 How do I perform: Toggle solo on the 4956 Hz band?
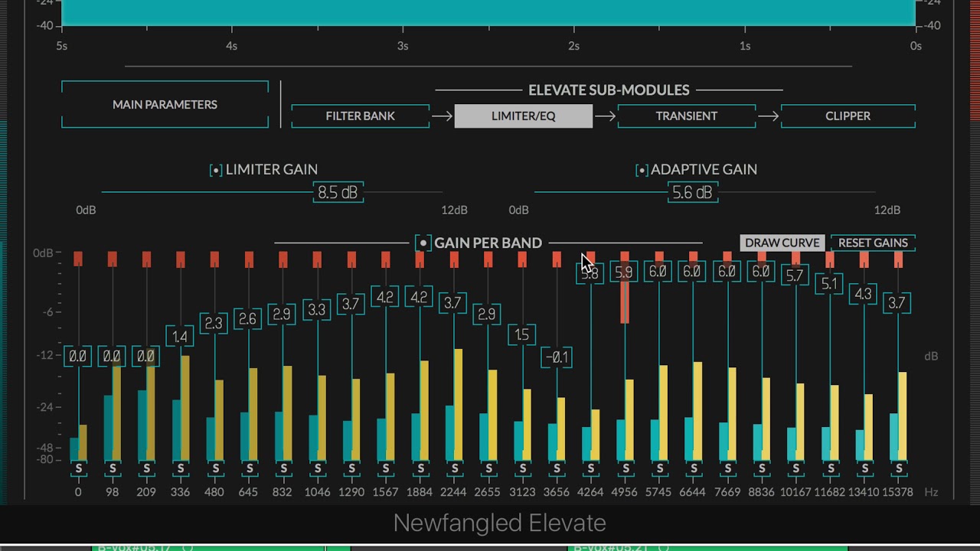626,468
